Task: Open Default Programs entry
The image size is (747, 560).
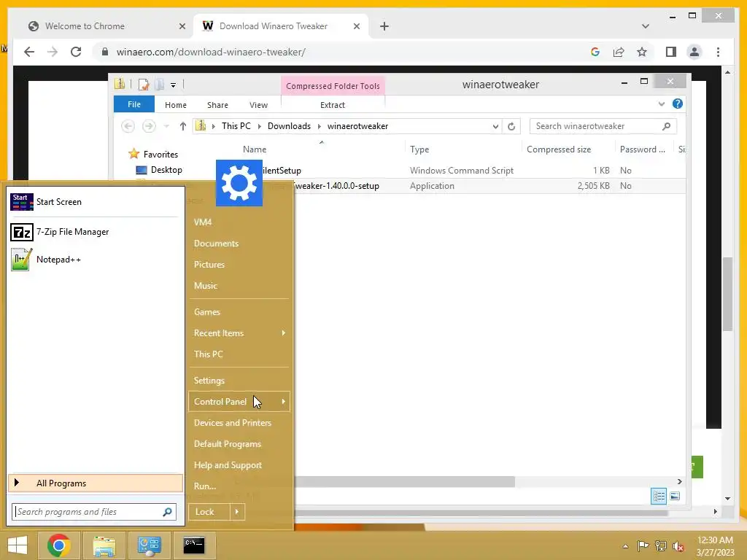Action: pos(228,444)
